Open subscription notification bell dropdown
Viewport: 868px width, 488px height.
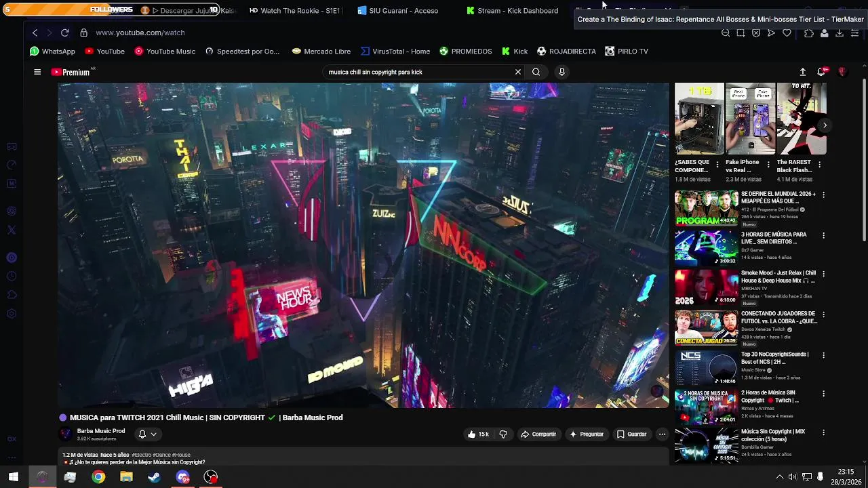click(147, 434)
